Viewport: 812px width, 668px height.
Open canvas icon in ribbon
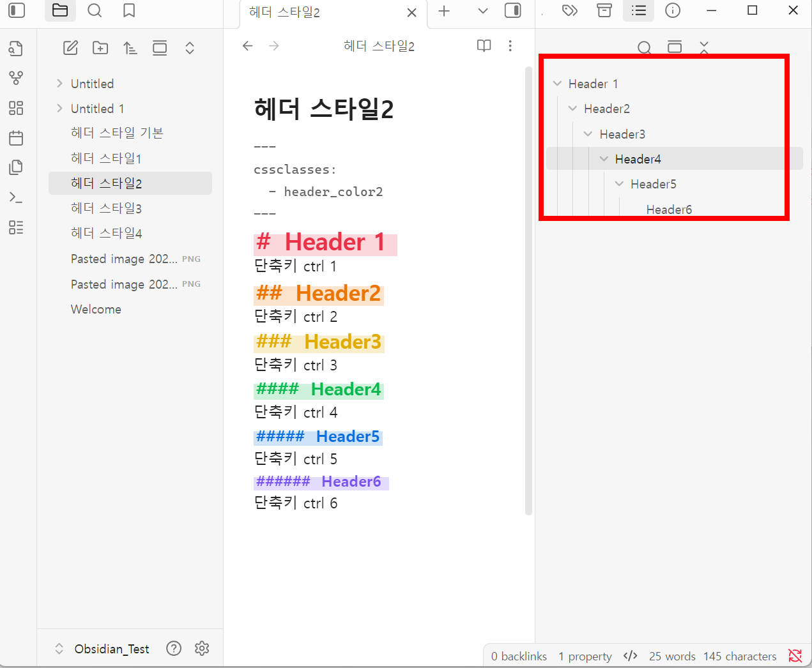(x=16, y=108)
